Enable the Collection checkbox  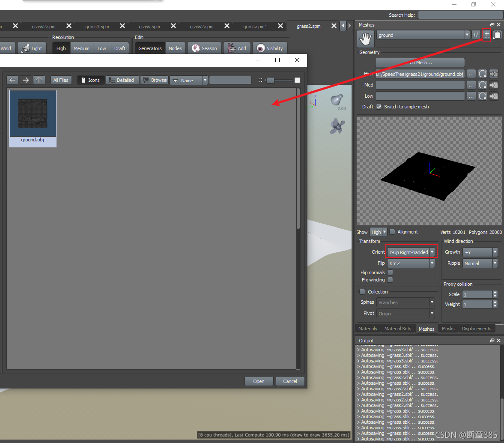tap(362, 292)
